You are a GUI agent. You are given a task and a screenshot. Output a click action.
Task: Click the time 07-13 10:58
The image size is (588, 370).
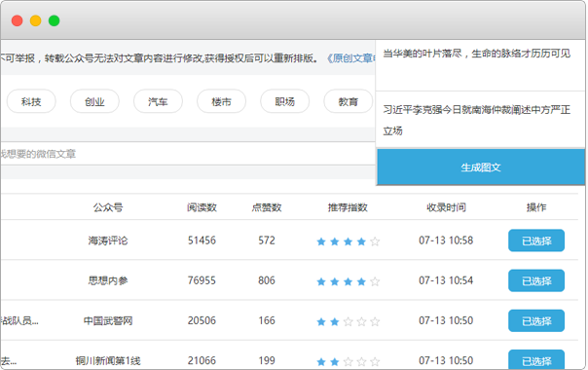(446, 240)
